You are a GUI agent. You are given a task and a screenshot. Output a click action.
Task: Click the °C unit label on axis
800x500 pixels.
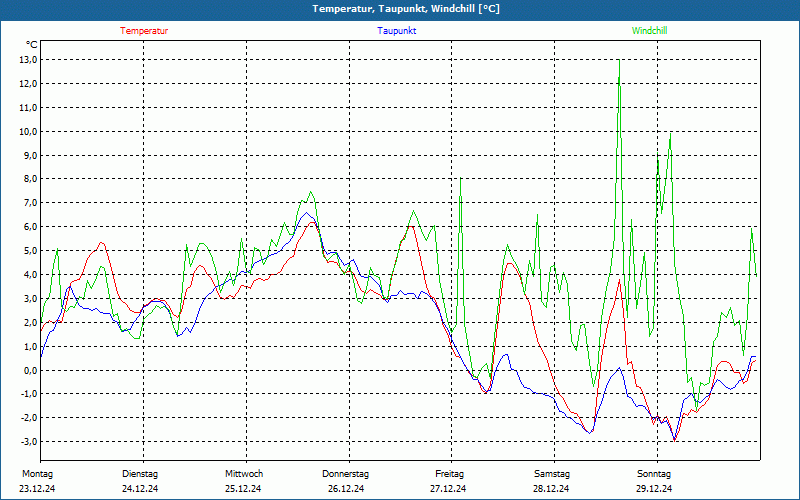[31, 45]
